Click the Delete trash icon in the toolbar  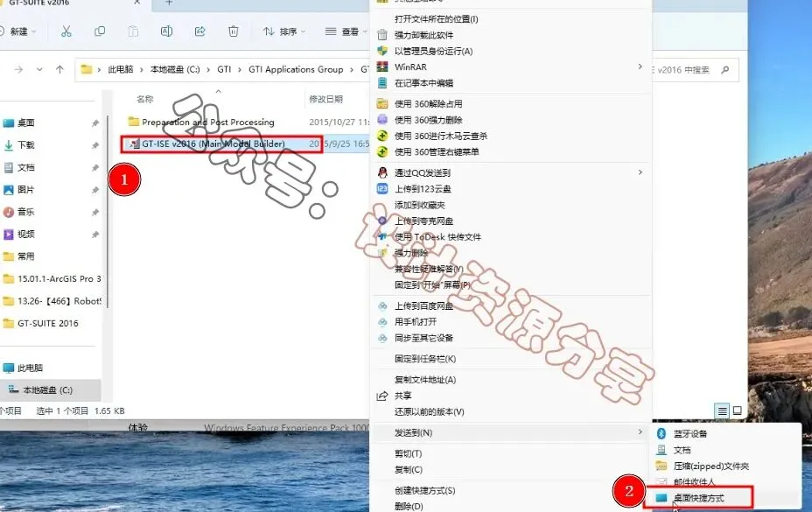coord(234,32)
